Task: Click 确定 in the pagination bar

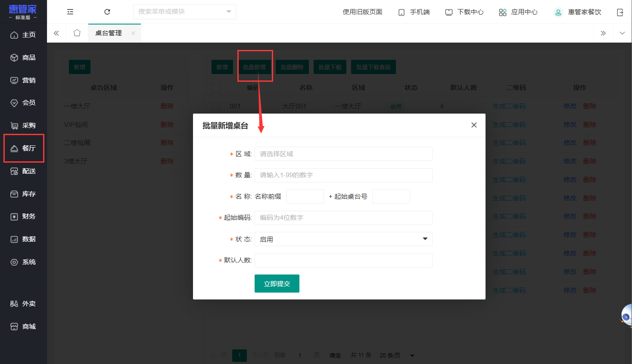Action: (x=335, y=355)
